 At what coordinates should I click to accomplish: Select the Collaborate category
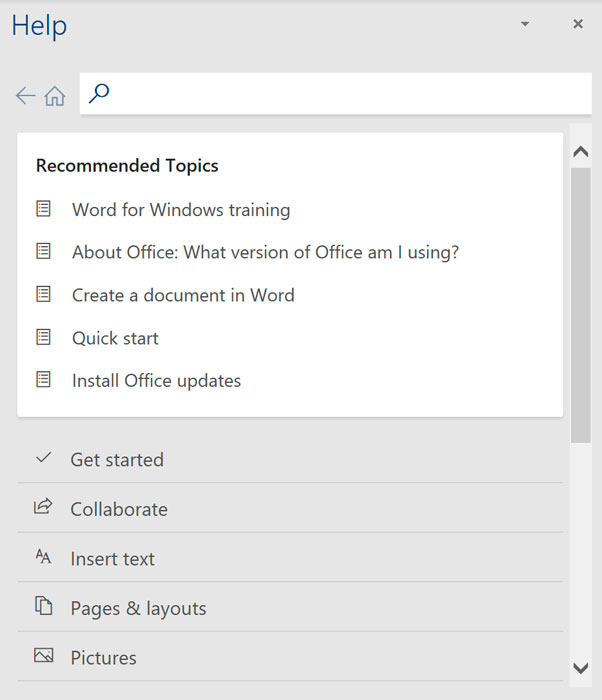click(x=119, y=509)
